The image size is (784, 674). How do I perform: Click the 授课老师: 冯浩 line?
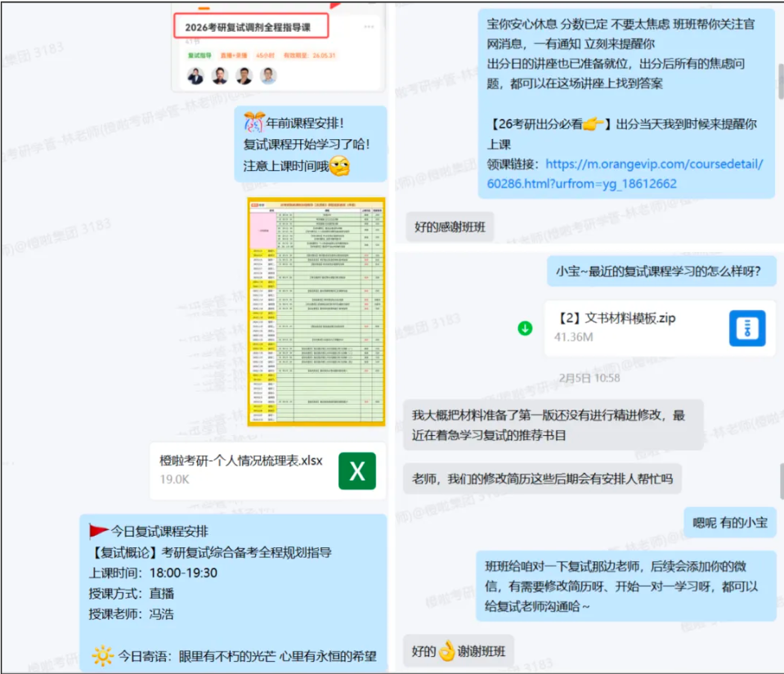click(132, 614)
